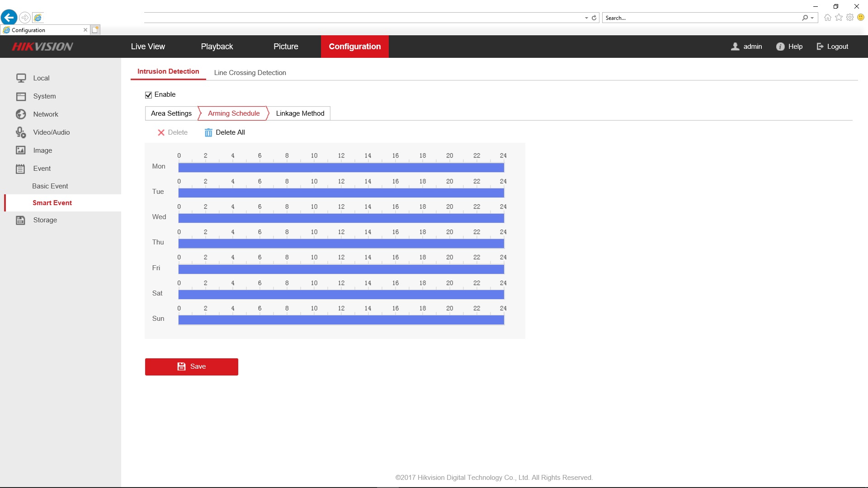
Task: Click the Delete All trash icon
Action: pyautogui.click(x=208, y=132)
